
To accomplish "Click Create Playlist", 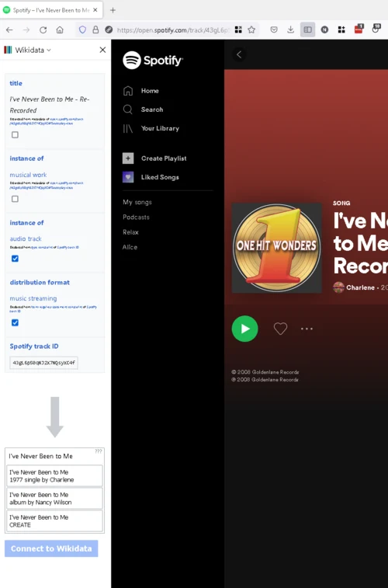I will pyautogui.click(x=164, y=158).
